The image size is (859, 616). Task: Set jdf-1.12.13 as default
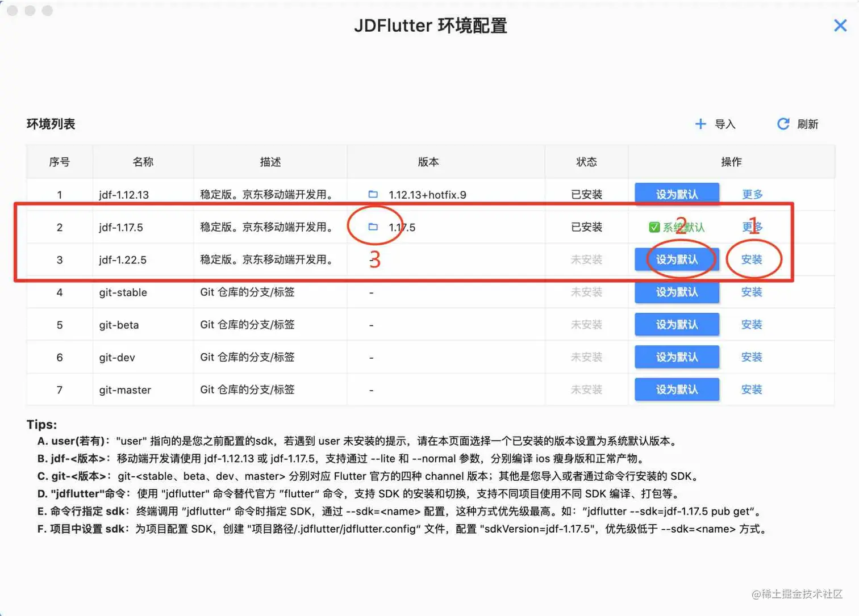pos(677,194)
